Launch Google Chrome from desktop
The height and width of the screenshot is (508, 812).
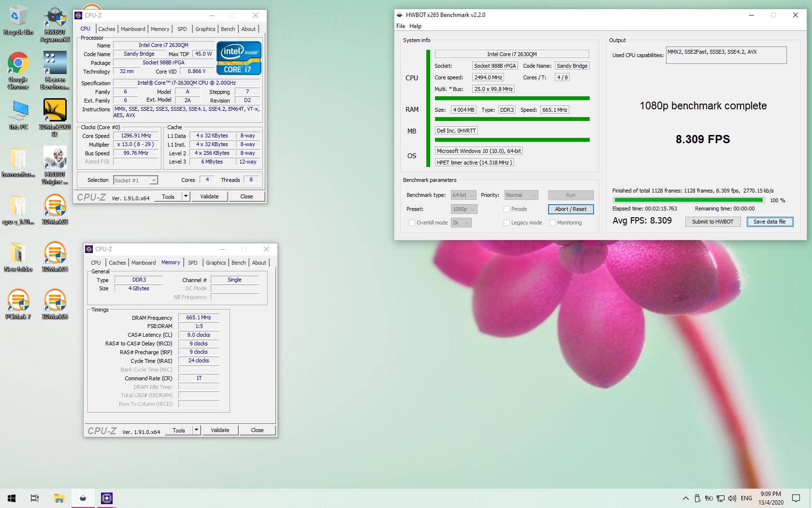click(x=18, y=71)
